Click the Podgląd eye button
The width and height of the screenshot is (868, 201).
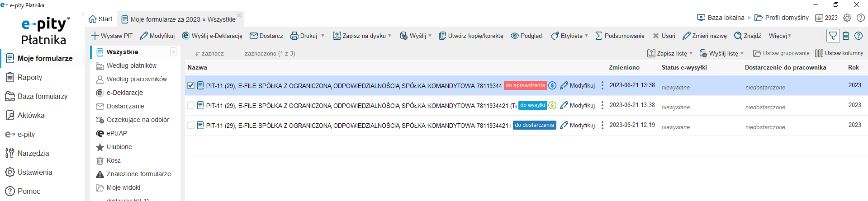tap(526, 36)
